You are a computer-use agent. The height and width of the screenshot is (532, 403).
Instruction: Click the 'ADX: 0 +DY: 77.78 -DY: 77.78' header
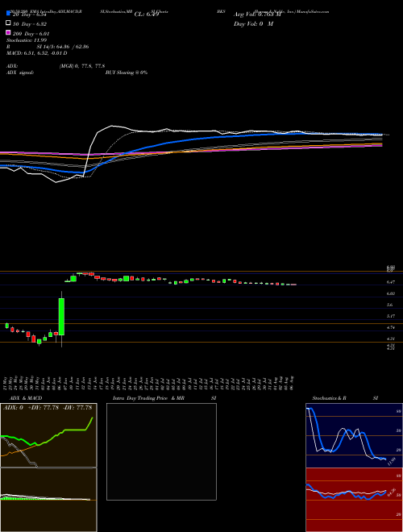tap(48, 407)
